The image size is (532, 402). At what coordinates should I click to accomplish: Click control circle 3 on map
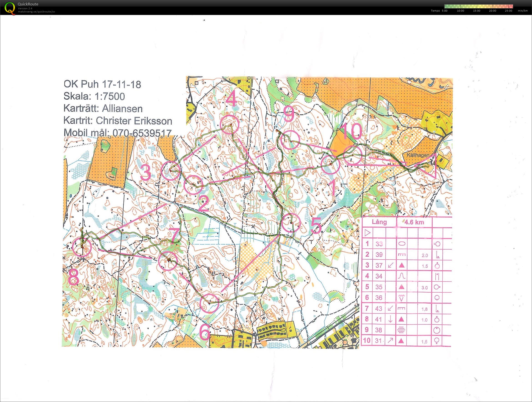(170, 171)
